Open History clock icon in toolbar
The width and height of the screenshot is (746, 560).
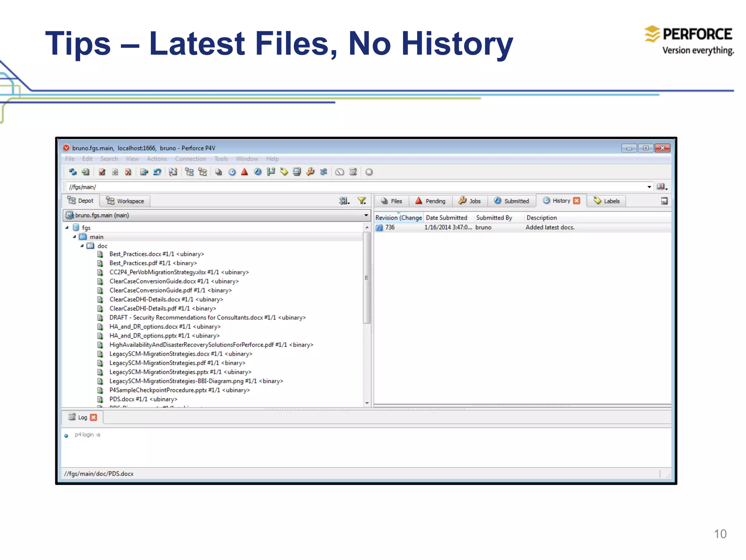[x=232, y=172]
